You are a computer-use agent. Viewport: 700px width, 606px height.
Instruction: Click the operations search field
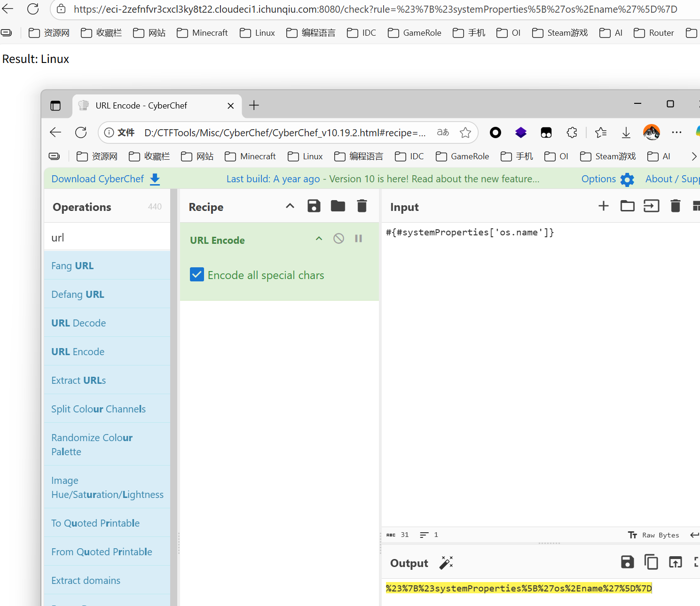coord(107,238)
